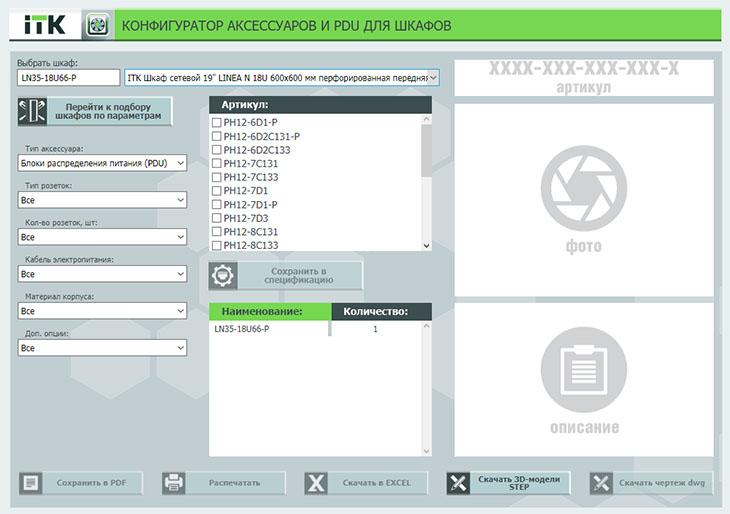This screenshot has width=730, height=514.
Task: Click gear icon of save to specification
Action: tap(223, 276)
